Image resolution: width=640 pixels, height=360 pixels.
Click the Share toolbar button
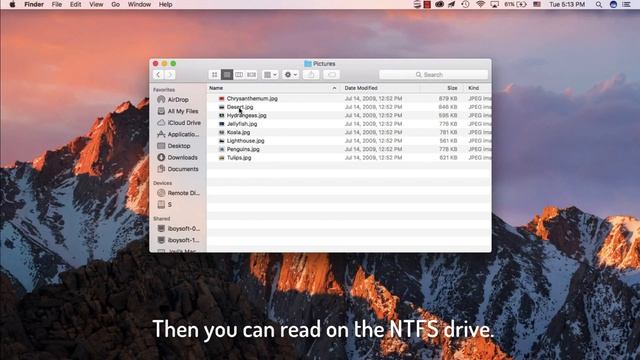(311, 75)
